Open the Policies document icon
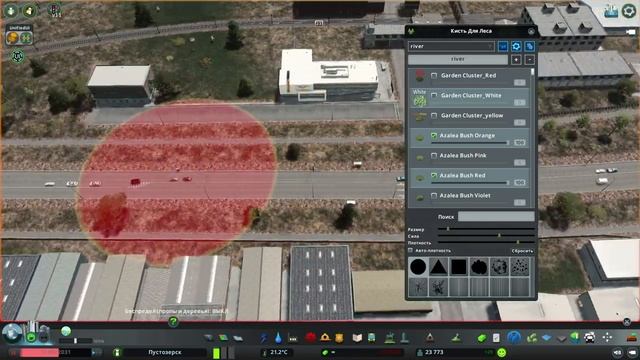 pos(496,338)
